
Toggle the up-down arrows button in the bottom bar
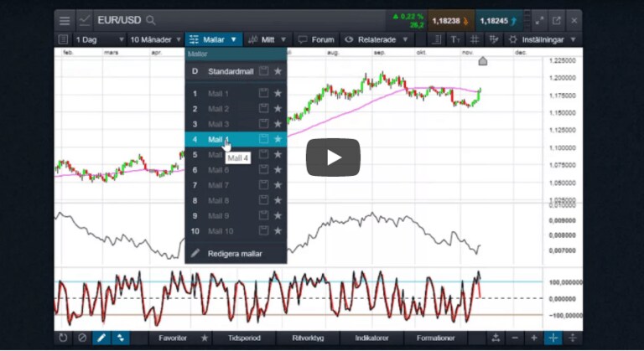pos(121,338)
